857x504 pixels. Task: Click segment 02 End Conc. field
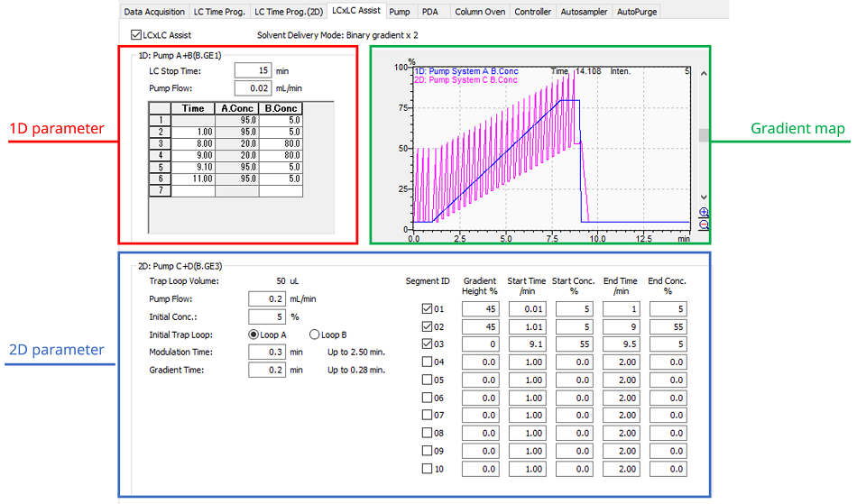point(667,326)
